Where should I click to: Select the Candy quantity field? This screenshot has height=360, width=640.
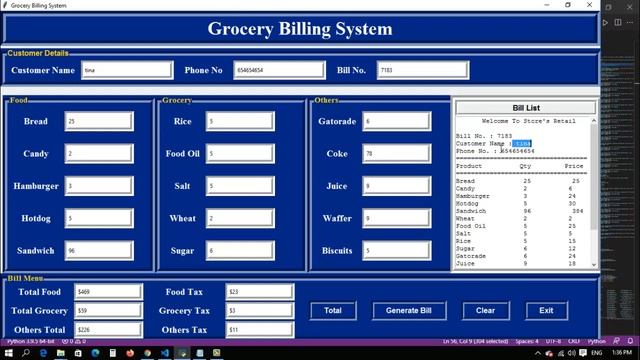[99, 153]
